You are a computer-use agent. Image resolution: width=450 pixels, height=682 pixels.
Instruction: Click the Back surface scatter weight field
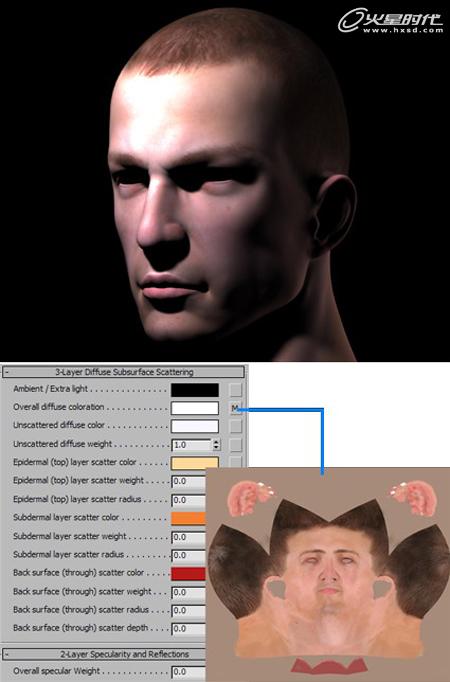click(189, 592)
